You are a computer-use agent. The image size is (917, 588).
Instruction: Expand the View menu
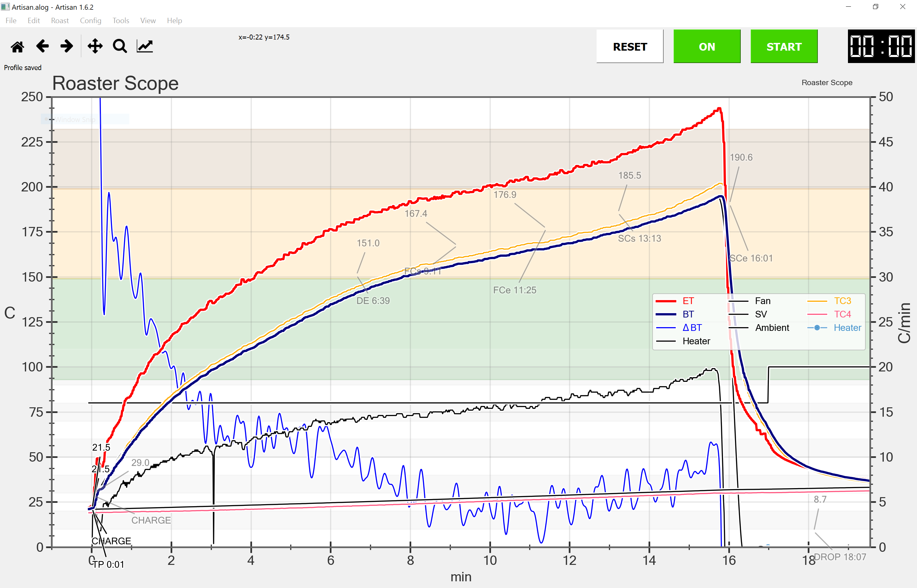pyautogui.click(x=148, y=21)
